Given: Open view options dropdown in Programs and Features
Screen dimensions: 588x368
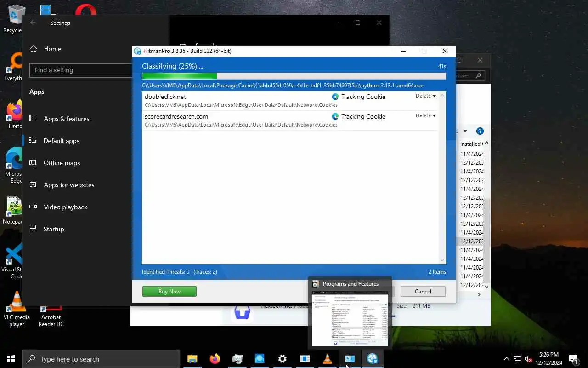Looking at the screenshot, I should point(464,131).
